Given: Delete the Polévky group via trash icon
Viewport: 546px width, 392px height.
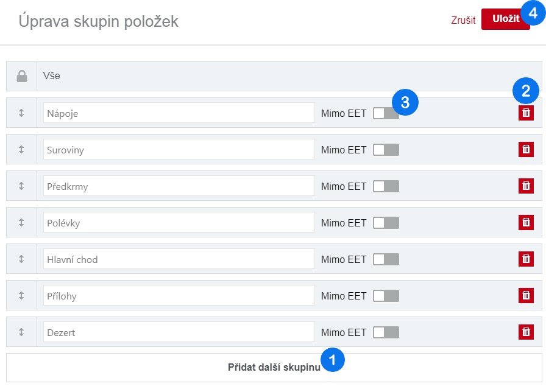Looking at the screenshot, I should click(x=525, y=222).
